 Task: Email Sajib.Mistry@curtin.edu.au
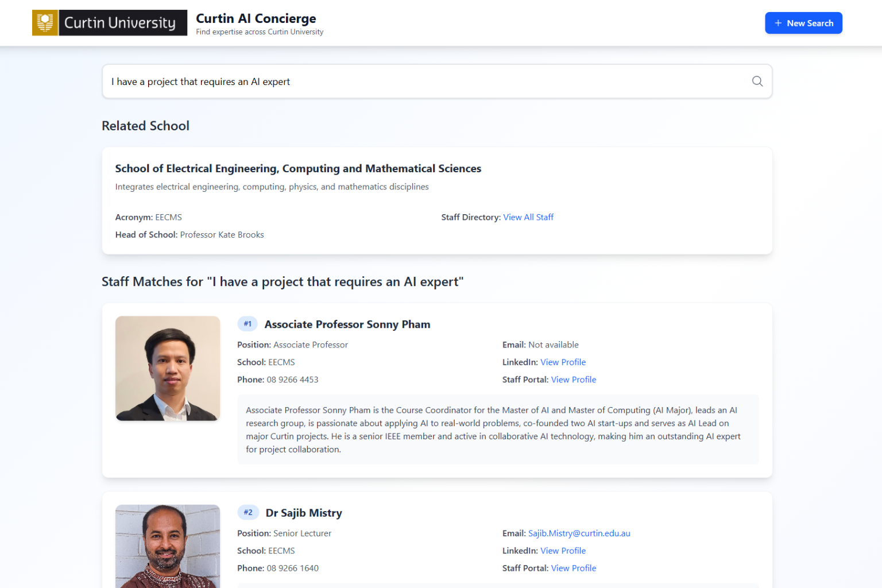pos(579,533)
